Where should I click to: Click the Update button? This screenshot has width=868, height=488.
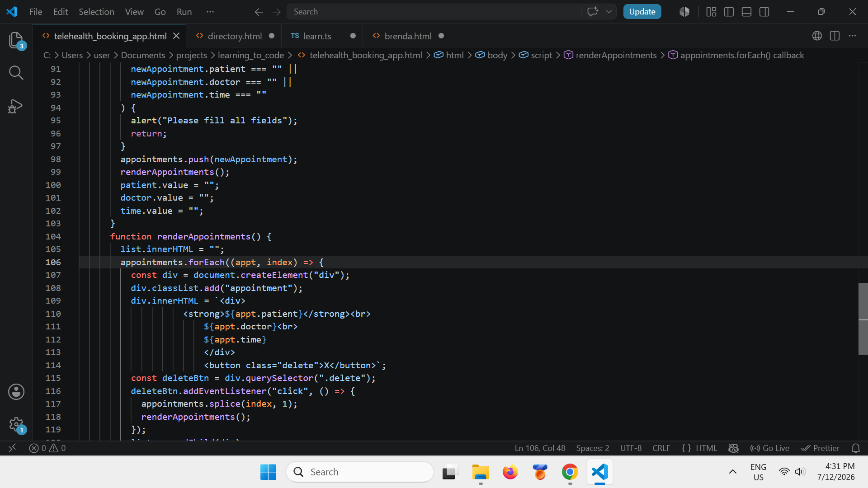coord(642,12)
